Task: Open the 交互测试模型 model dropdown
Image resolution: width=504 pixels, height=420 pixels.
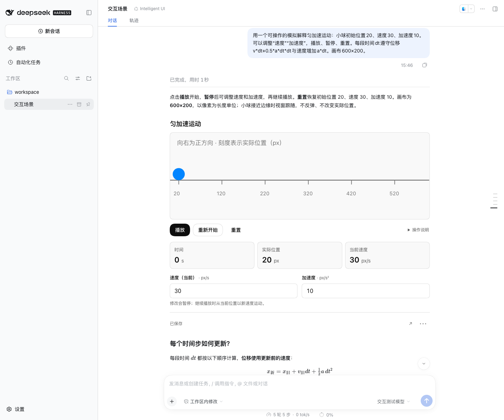Action: 393,401
